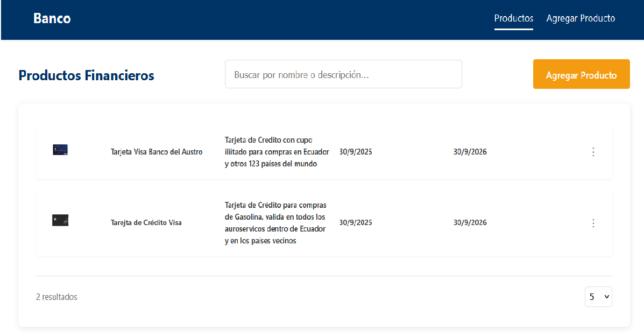Click the Gasolina credit card description text
Screen dimensions: 644x336
coord(275,223)
